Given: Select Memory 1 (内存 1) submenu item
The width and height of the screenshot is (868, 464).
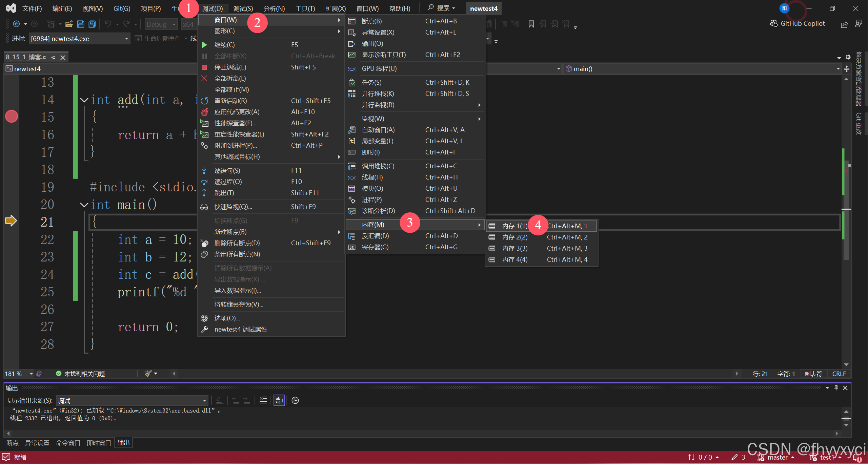Looking at the screenshot, I should tap(542, 226).
